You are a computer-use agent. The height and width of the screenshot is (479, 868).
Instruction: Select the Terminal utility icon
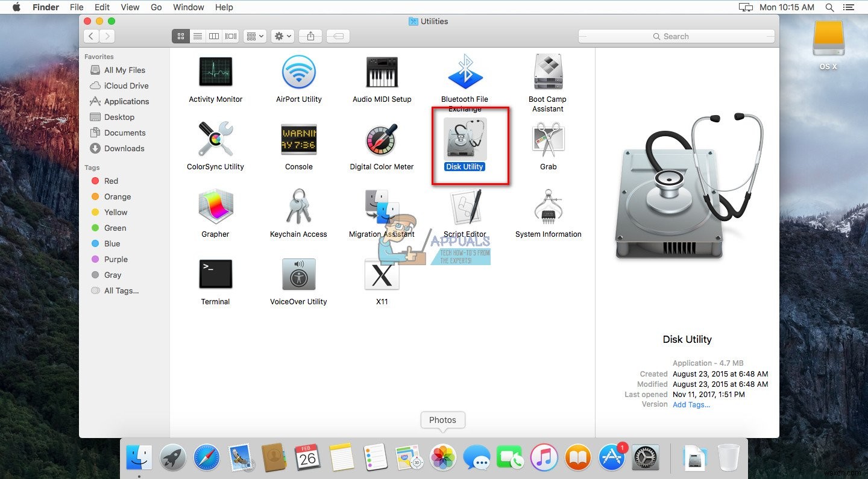pos(215,274)
